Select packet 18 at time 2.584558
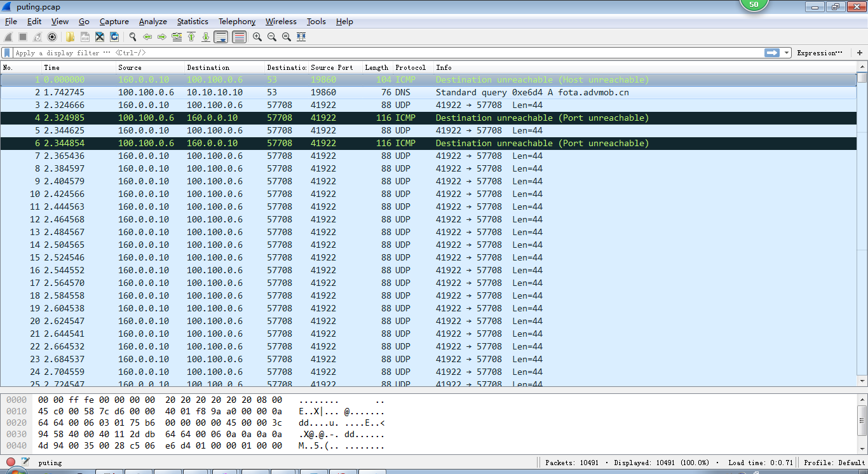 pyautogui.click(x=428, y=295)
